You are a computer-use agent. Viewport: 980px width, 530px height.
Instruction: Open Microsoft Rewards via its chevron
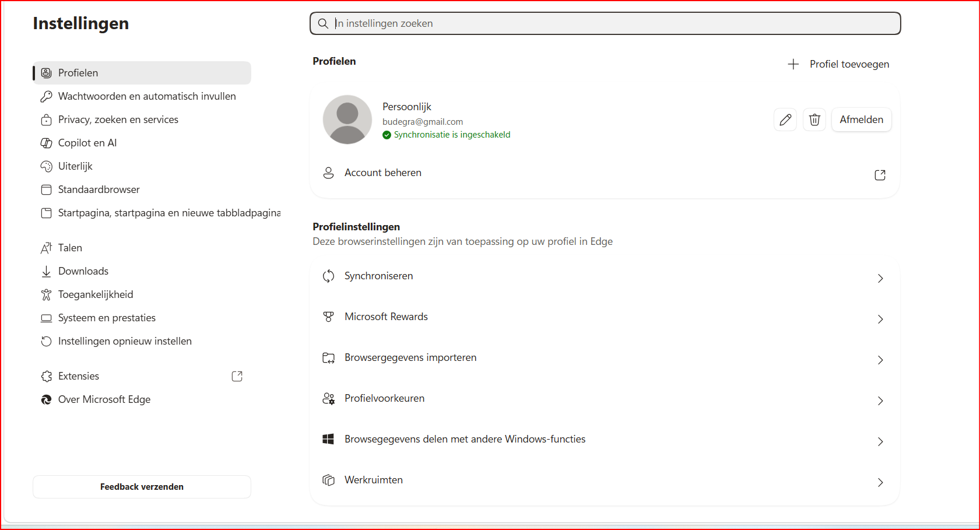pos(880,319)
